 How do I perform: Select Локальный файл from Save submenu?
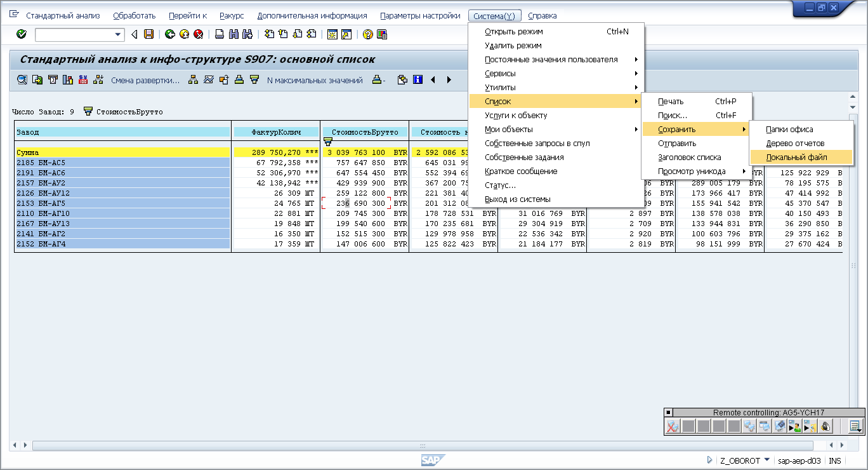796,158
